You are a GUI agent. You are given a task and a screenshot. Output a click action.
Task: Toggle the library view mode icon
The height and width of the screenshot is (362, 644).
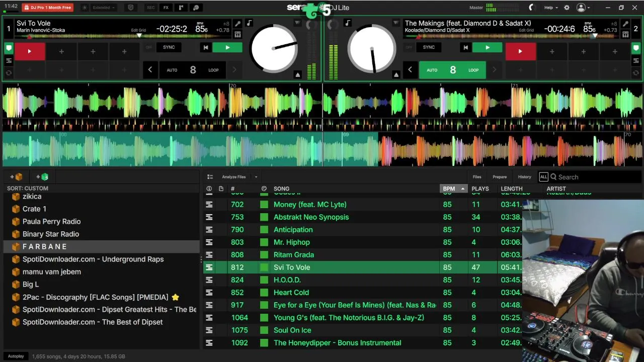coord(210,177)
